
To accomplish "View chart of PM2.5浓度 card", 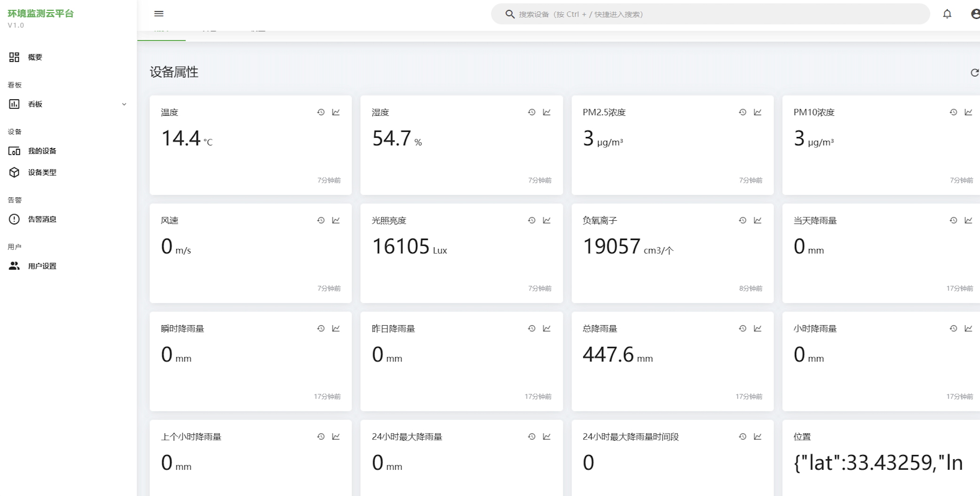I will point(758,112).
